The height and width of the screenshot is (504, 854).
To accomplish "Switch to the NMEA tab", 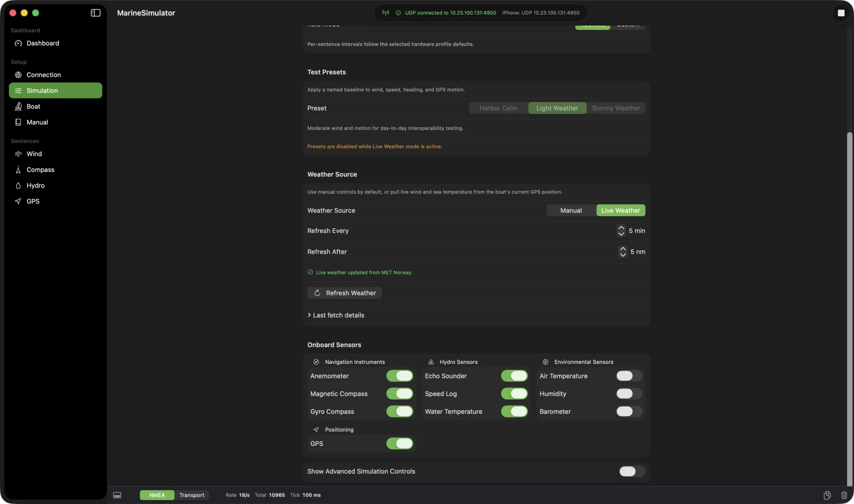I will pos(157,495).
